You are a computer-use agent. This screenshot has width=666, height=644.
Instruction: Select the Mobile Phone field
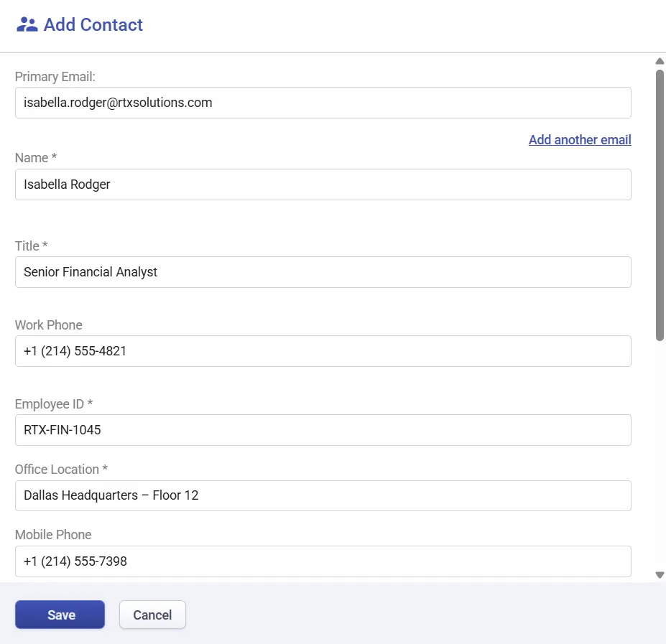click(x=323, y=561)
